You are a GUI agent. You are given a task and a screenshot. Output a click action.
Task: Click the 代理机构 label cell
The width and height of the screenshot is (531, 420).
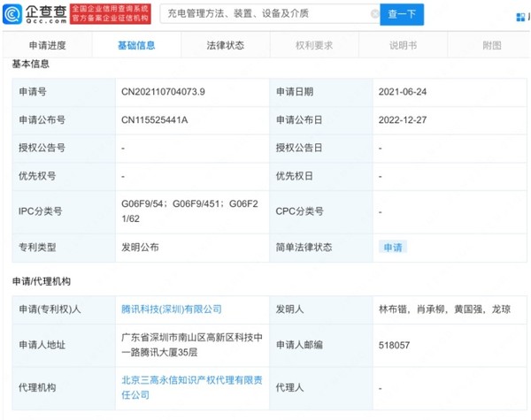click(64, 388)
